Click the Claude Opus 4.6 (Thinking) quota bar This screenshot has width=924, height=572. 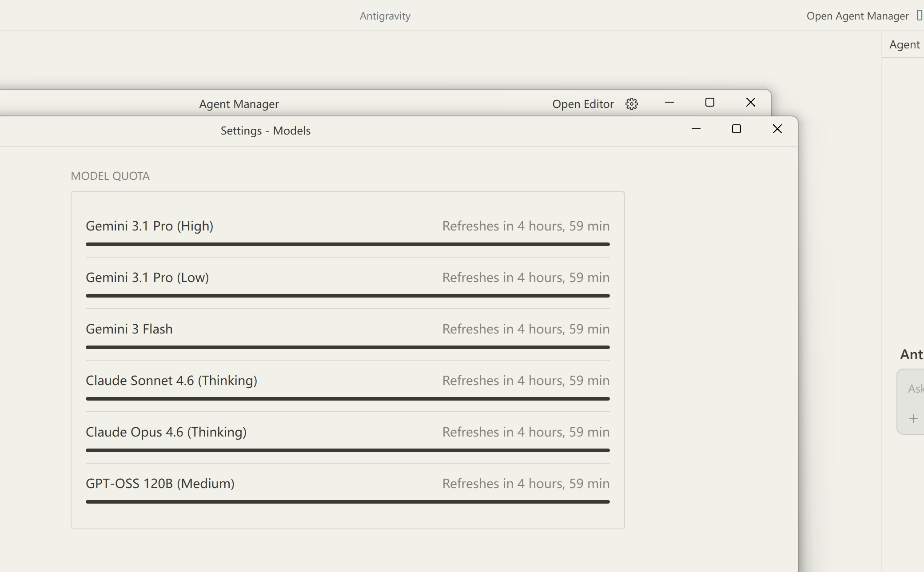[348, 450]
